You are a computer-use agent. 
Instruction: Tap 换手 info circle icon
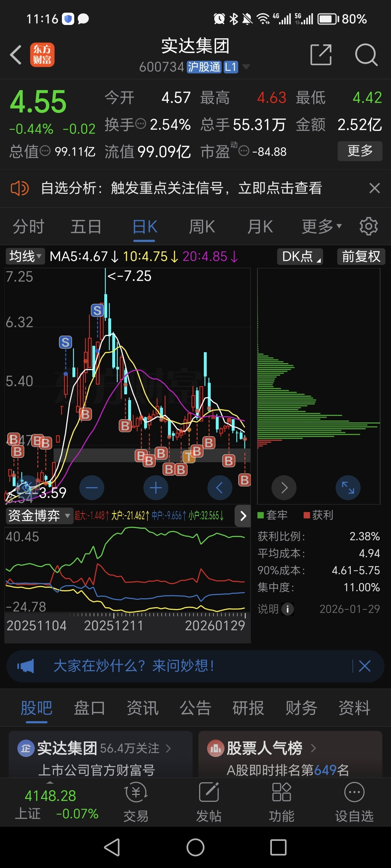click(140, 124)
